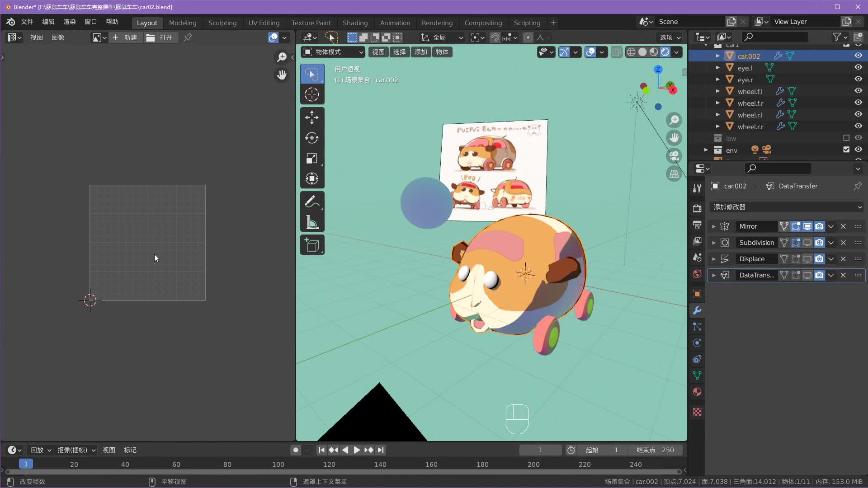Click New image button
Image resolution: width=868 pixels, height=488 pixels.
125,38
